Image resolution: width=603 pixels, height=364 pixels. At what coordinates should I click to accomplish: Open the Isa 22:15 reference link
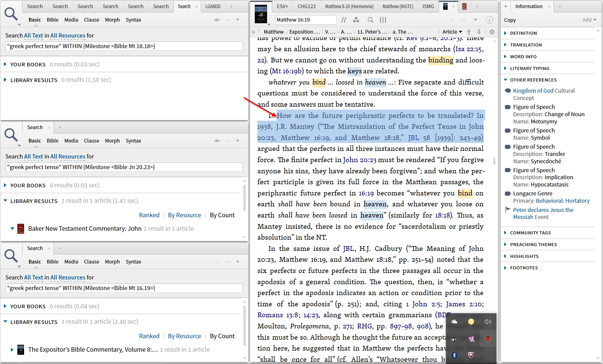click(x=469, y=49)
